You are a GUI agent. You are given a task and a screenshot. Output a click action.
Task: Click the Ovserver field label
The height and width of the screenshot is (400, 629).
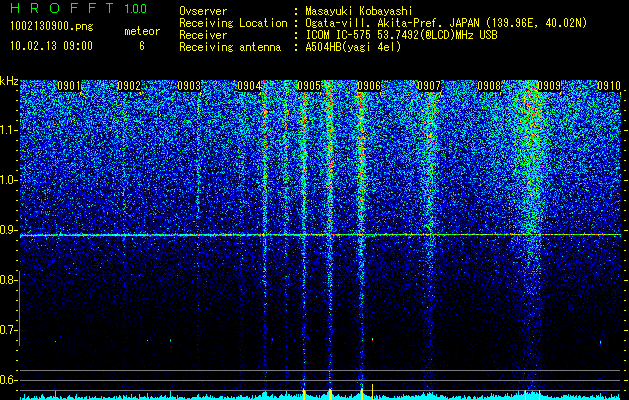pos(203,11)
